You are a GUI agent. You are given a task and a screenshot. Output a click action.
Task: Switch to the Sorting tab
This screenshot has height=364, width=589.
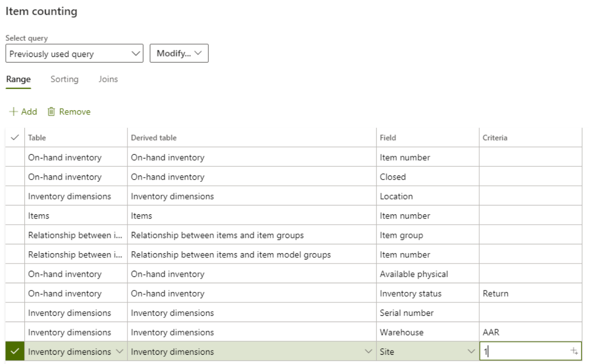tap(64, 79)
